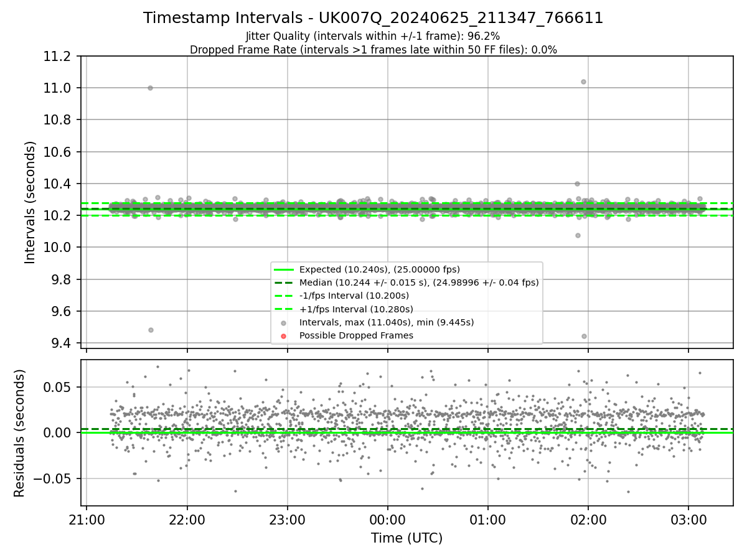Select the 'Median (10.244 +/- 0.015 s)' legend entry
This screenshot has height=560, width=747.
(419, 282)
